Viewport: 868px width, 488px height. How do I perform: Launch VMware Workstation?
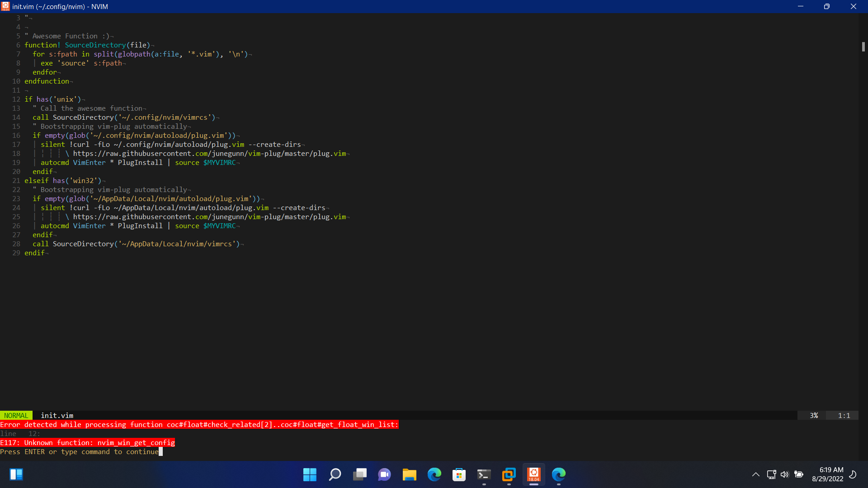click(x=509, y=474)
